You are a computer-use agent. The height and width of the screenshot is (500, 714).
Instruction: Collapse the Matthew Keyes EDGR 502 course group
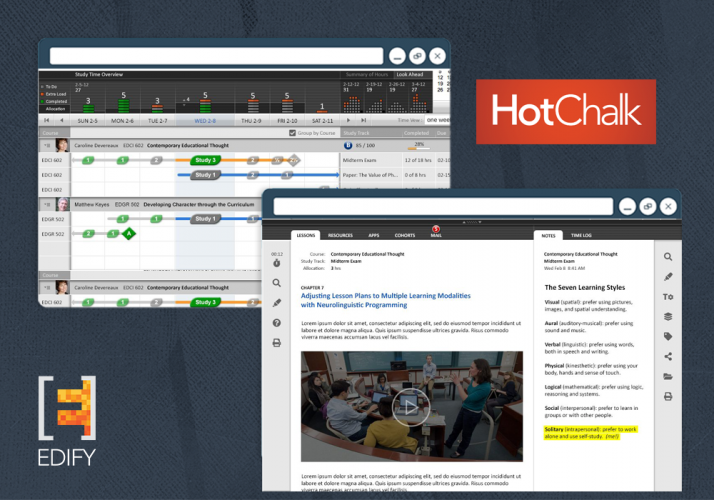click(47, 205)
